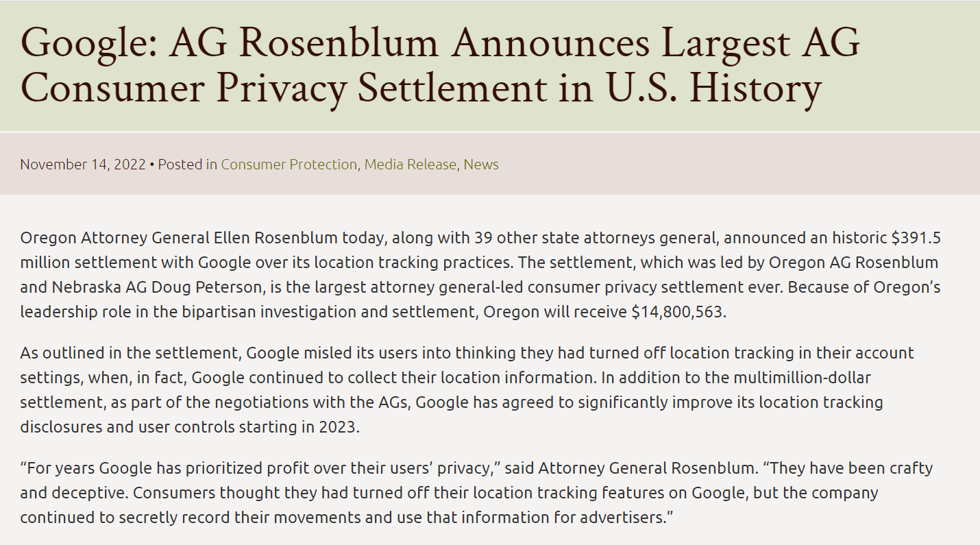Click the News category link
Viewport: 980px width, 545px height.
(x=481, y=165)
